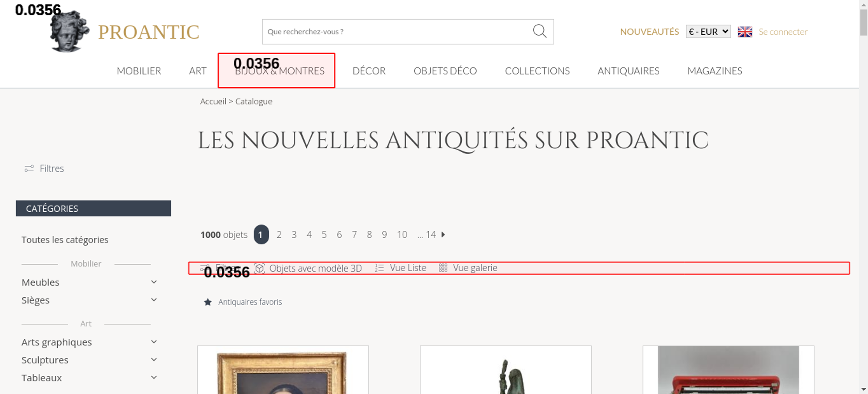Go to page 7
This screenshot has height=394, width=868.
click(354, 235)
